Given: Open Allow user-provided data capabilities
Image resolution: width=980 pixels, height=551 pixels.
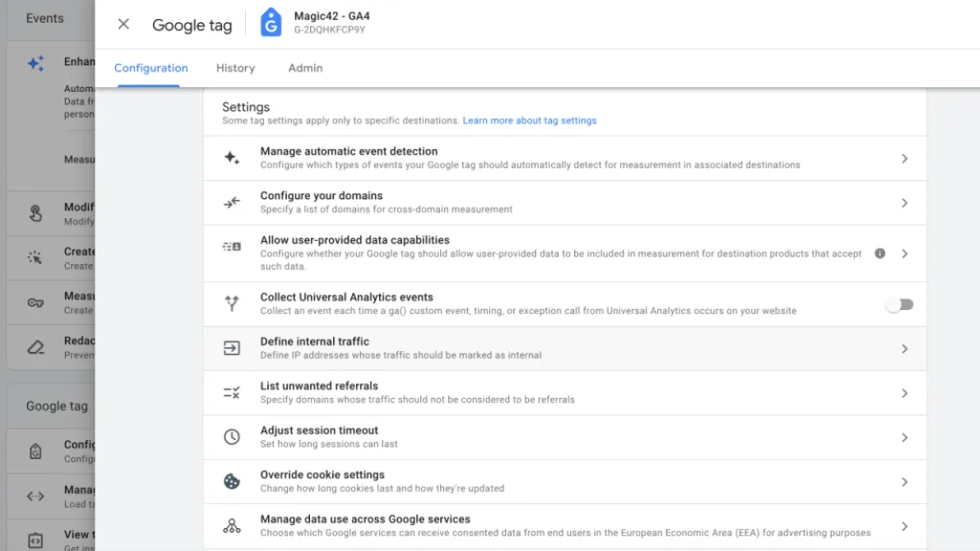Looking at the screenshot, I should pos(565,253).
